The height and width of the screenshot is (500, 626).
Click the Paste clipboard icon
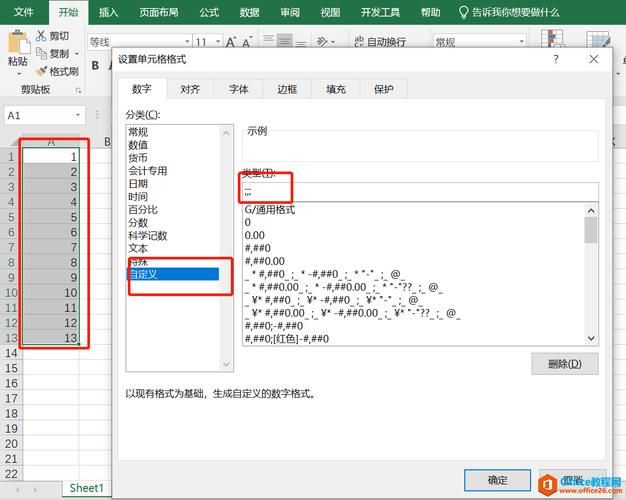(x=18, y=42)
